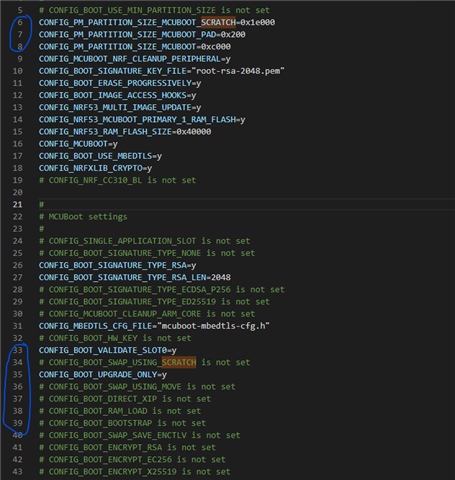
Task: Place cursor on CONFIG_NRF53_RAM_FLASH_SIZE=0x40000 line
Action: point(125,132)
